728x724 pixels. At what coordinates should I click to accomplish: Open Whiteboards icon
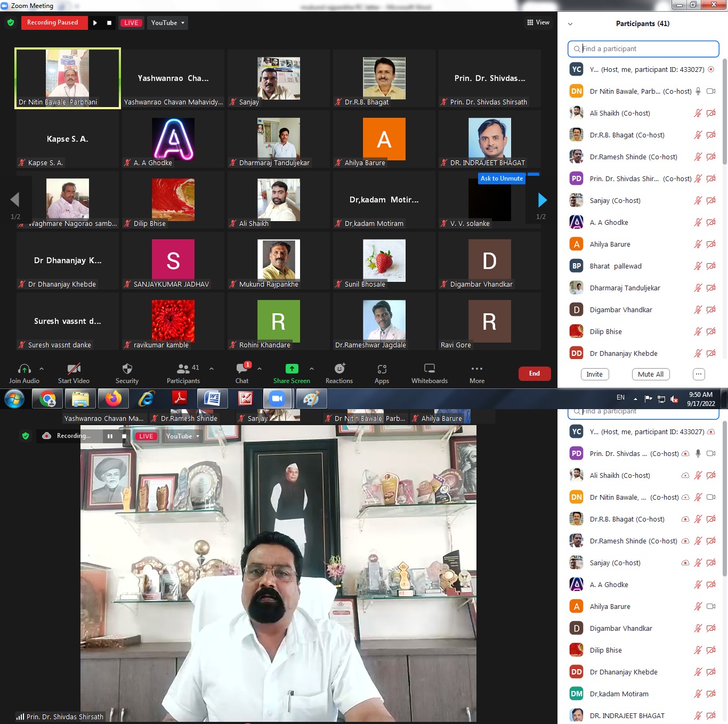pos(430,369)
